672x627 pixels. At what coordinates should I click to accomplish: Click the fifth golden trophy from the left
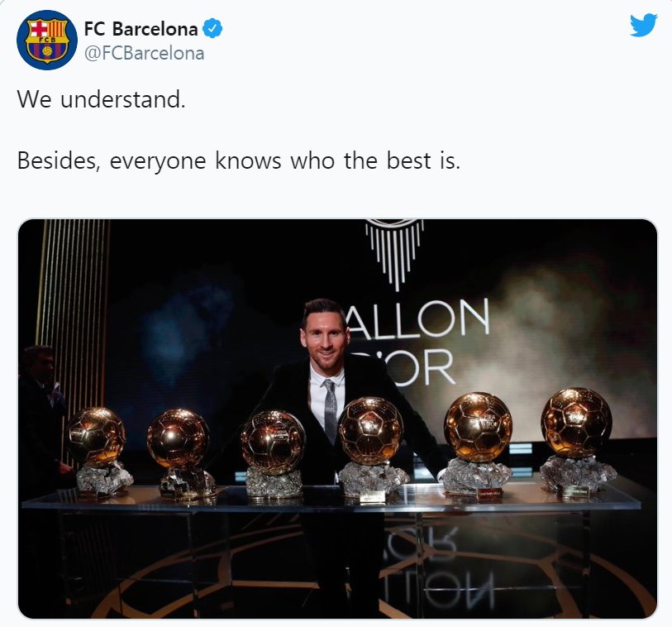477,444
